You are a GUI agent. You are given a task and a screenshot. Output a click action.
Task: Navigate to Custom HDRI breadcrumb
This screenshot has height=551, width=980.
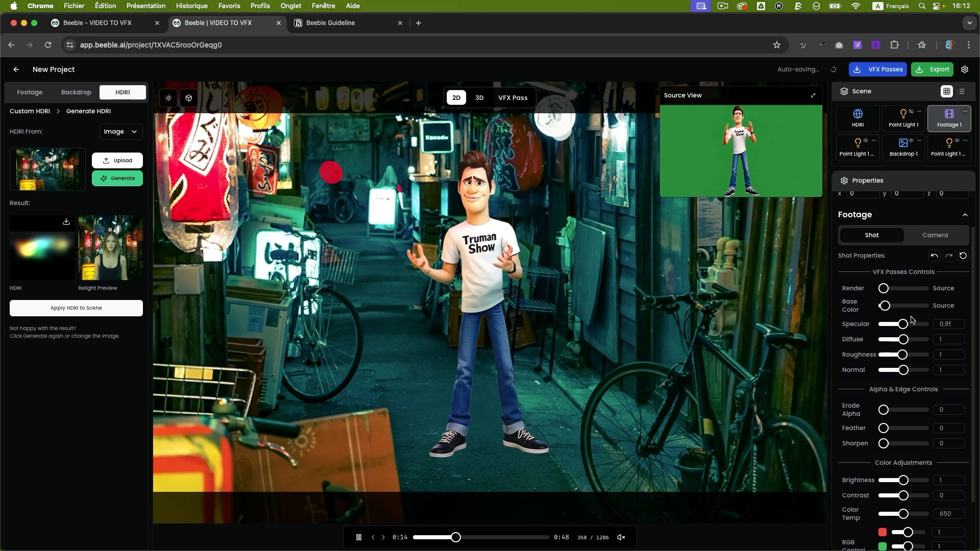(x=30, y=111)
